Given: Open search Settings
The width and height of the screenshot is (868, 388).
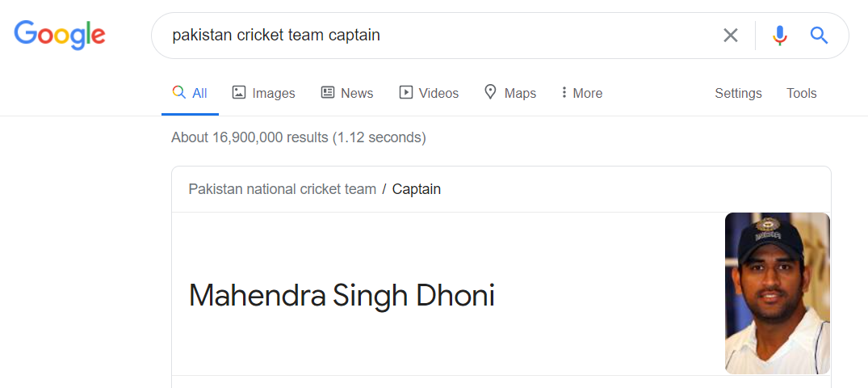Looking at the screenshot, I should point(738,93).
